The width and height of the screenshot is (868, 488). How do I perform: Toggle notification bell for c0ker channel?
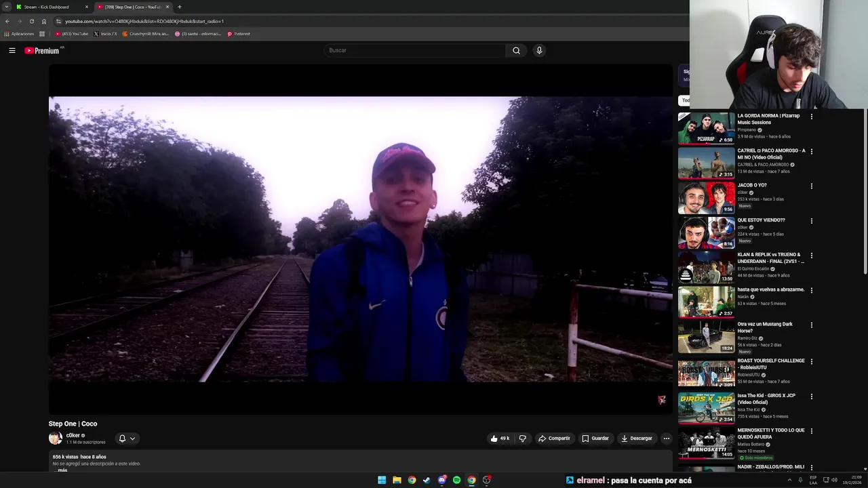(x=127, y=439)
